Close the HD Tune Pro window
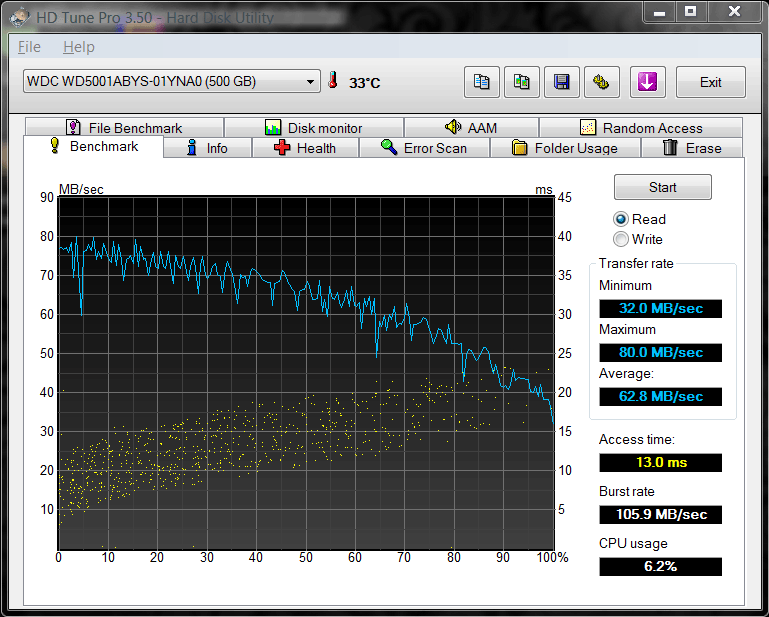This screenshot has width=769, height=617. pyautogui.click(x=734, y=12)
